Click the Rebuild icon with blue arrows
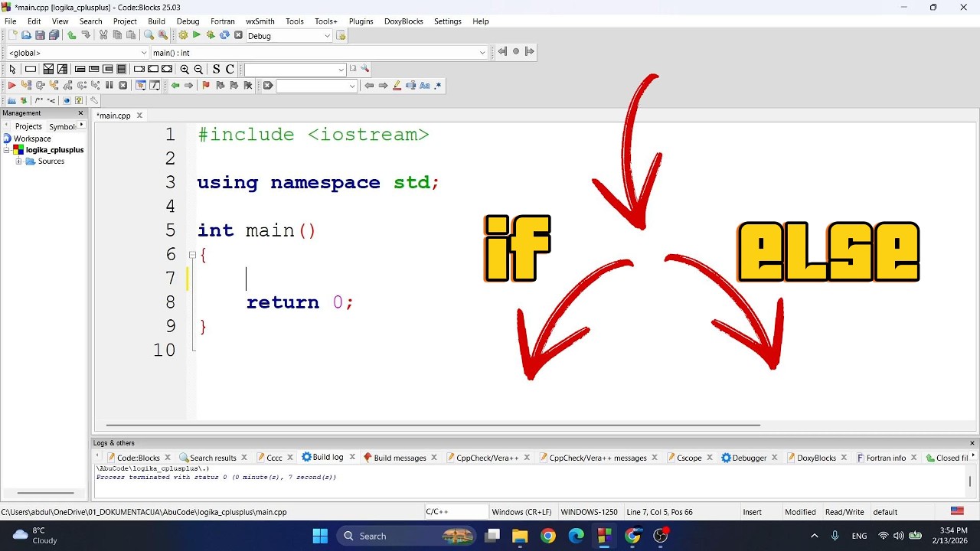980x551 pixels. [x=224, y=36]
